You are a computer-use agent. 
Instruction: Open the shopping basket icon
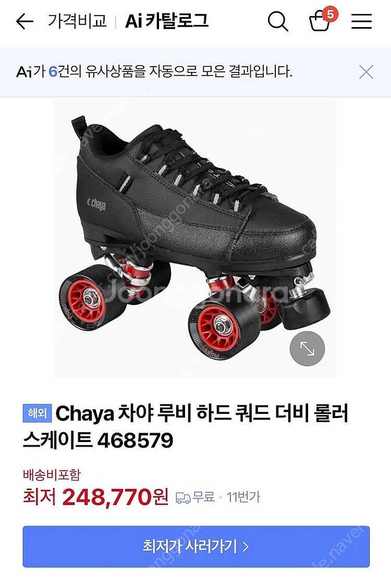319,22
